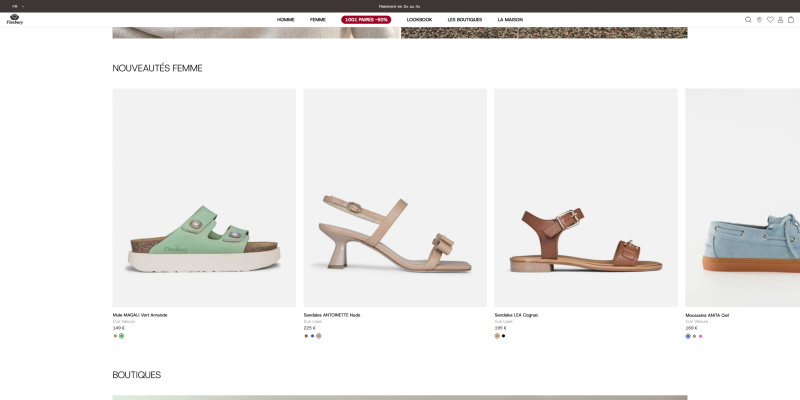
Task: Open the search magnifier icon
Action: coord(748,19)
